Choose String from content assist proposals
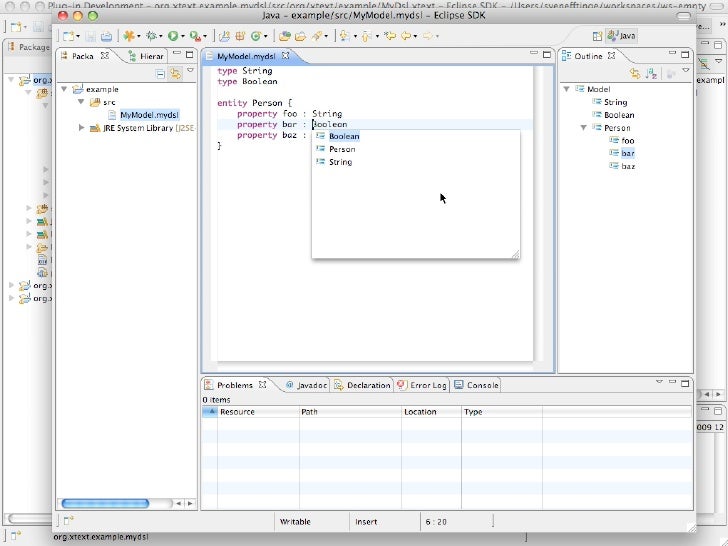This screenshot has height=546, width=728. tap(340, 162)
